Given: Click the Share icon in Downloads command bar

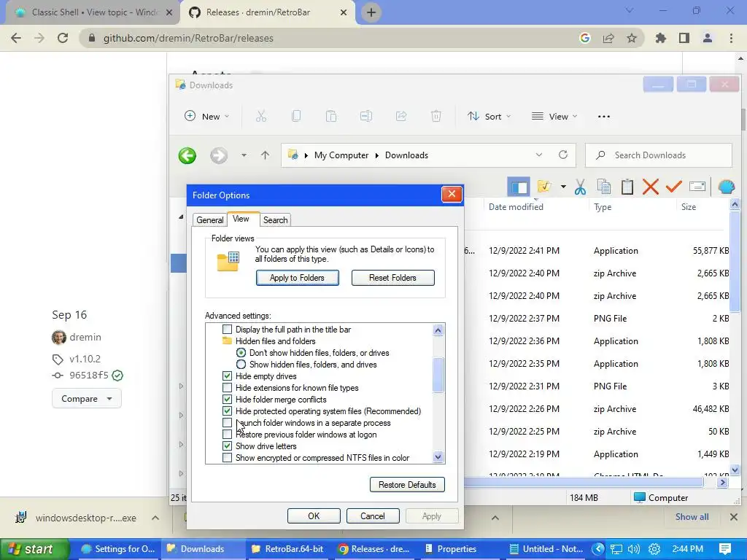Looking at the screenshot, I should [401, 116].
